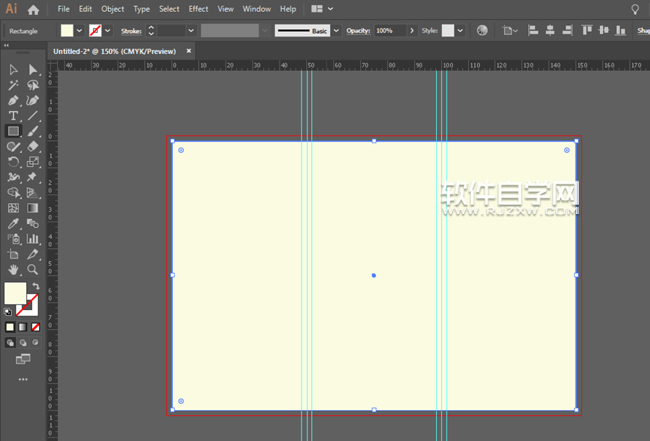Select the Rotate tool
This screenshot has height=441, width=650.
14,162
